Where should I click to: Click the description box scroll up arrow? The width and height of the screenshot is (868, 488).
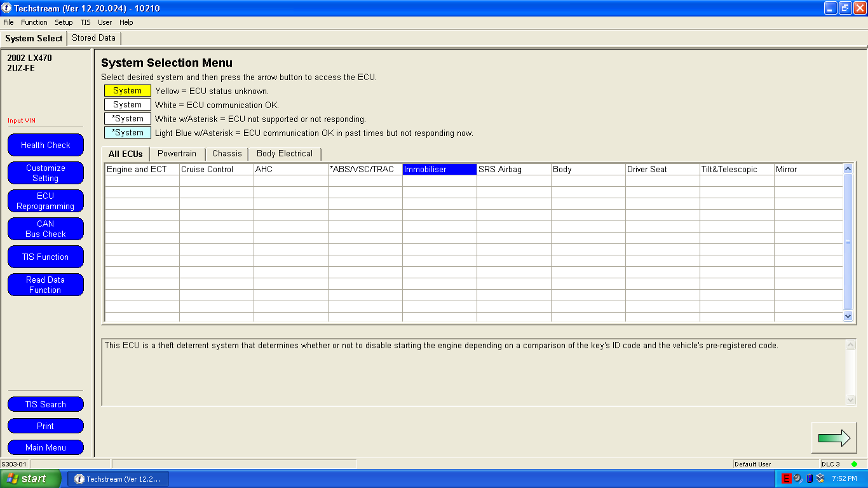point(851,345)
